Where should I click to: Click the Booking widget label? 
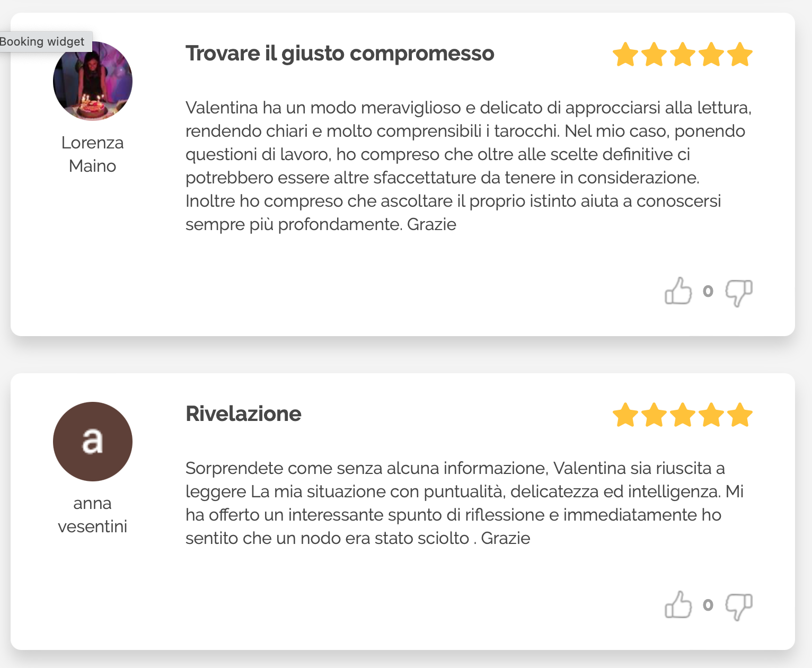pos(42,41)
